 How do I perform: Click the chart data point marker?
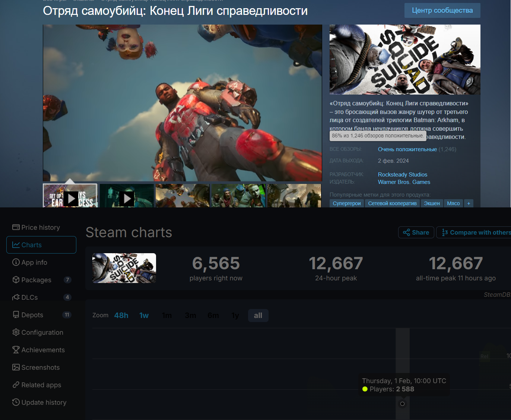pos(402,404)
